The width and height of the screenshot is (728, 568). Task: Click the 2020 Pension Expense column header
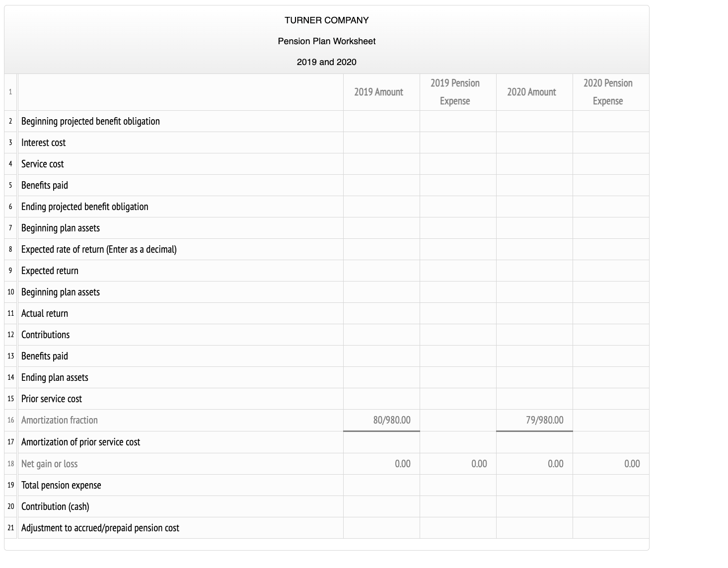[611, 92]
